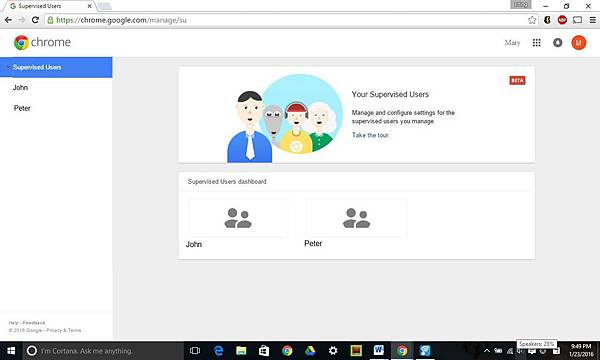Screen dimensions: 600x360
Task: Click the Cortana search box
Action: point(103,351)
